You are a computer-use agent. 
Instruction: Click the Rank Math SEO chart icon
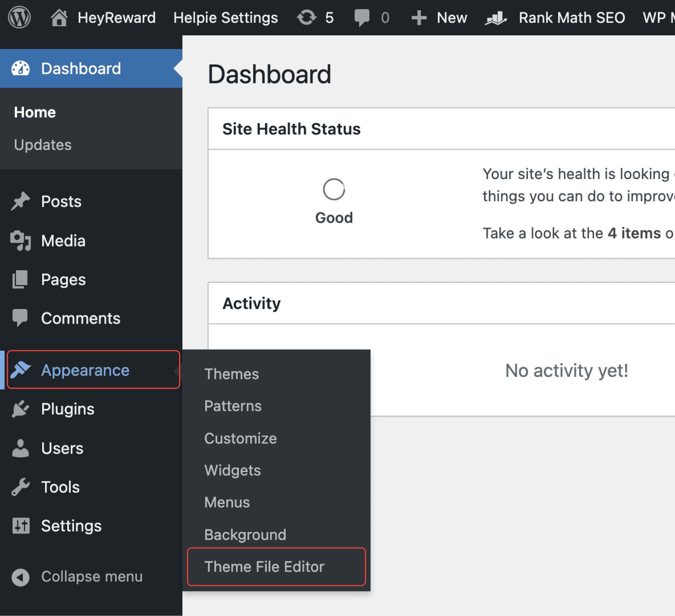click(496, 18)
